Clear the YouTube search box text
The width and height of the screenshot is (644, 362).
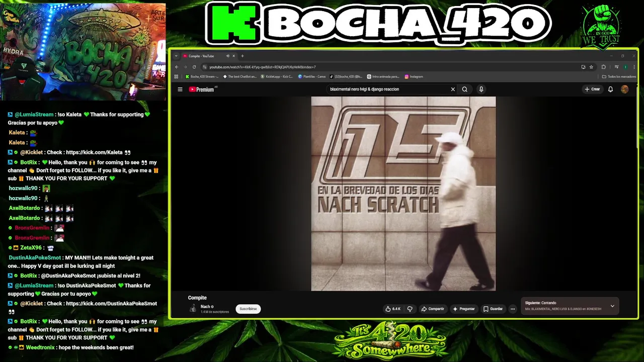click(x=453, y=89)
